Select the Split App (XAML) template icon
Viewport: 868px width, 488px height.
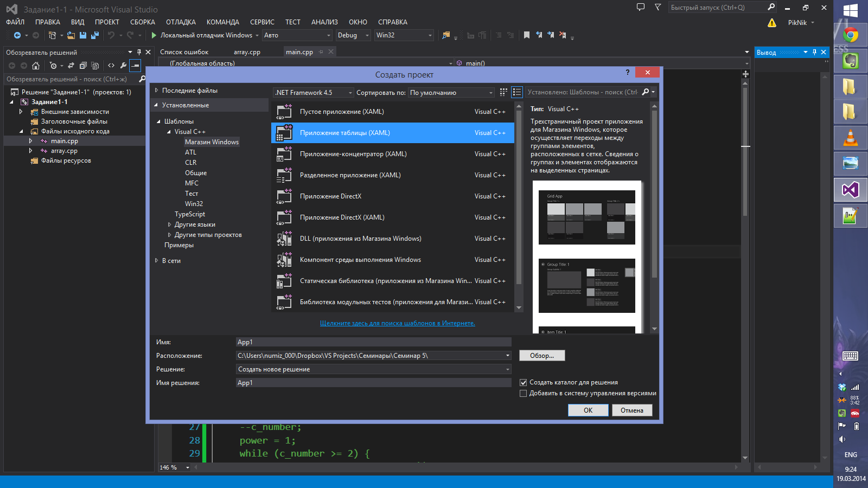click(284, 175)
